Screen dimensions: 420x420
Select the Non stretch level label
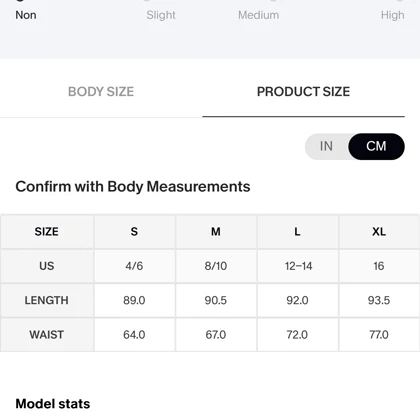(26, 15)
